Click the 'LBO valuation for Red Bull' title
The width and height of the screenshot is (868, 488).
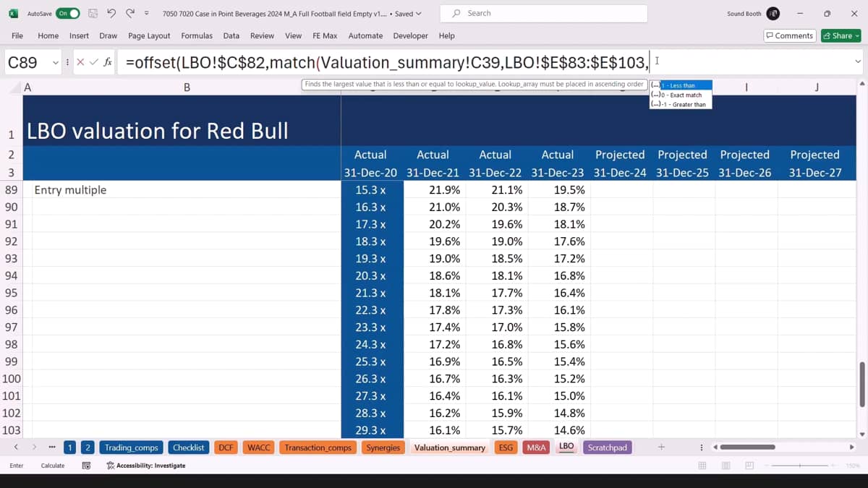(158, 131)
